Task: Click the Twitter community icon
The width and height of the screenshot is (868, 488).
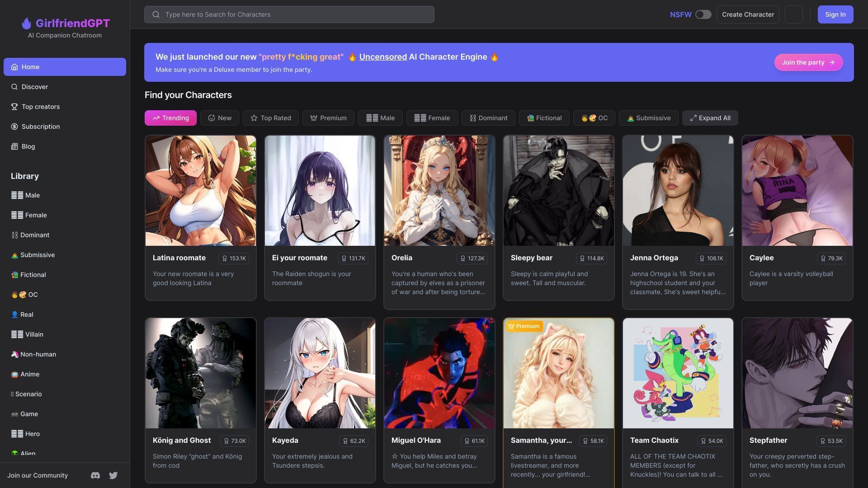Action: point(113,475)
